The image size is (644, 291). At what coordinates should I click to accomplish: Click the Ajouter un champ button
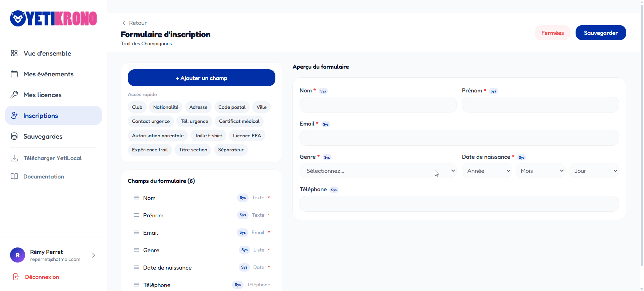(201, 78)
